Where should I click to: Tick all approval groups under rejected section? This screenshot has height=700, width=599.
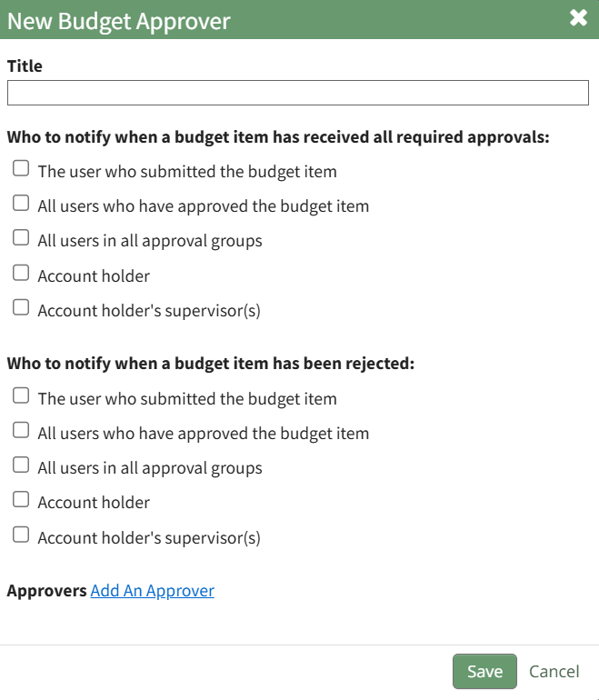[21, 465]
